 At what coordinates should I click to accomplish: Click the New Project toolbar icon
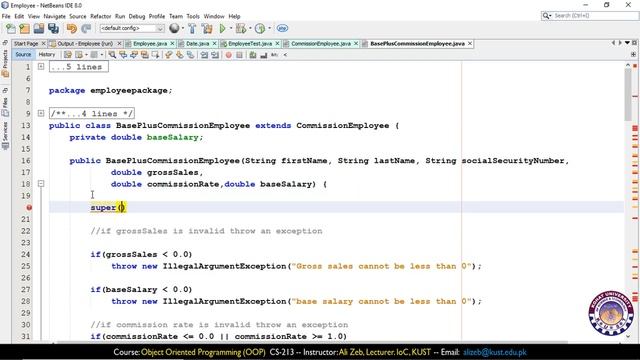24,28
